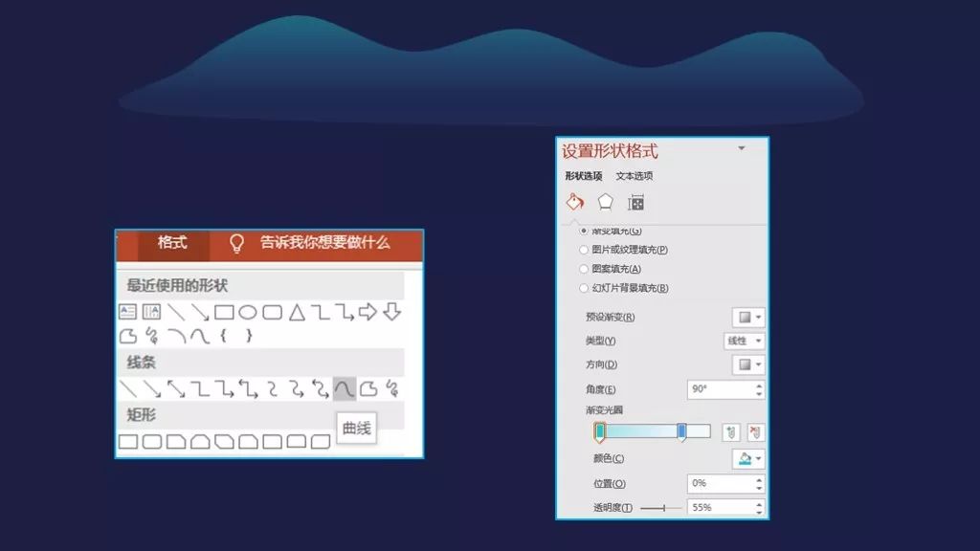The image size is (980, 551).
Task: Select the Right Arrow shape
Action: (x=367, y=312)
